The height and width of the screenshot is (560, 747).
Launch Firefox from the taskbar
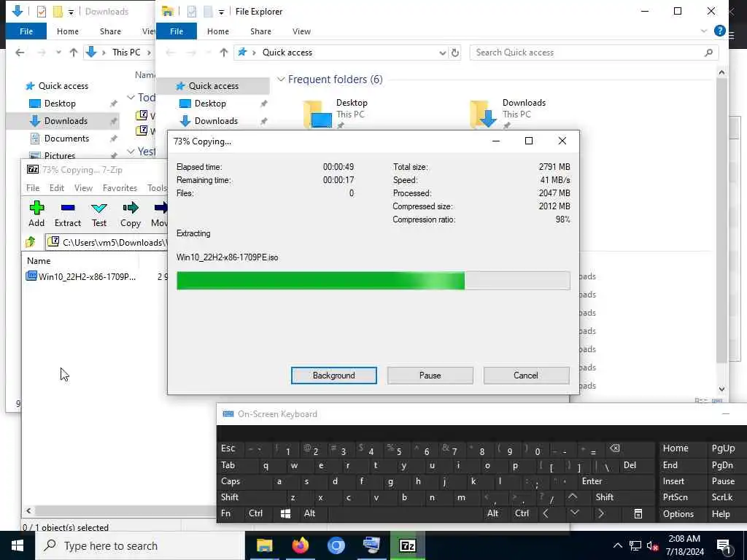pyautogui.click(x=300, y=545)
